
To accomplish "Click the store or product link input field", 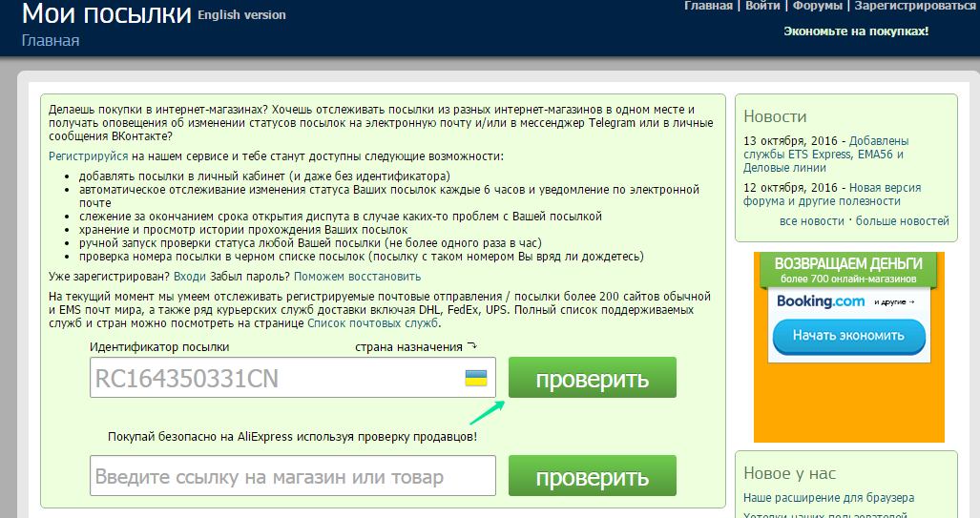I will 293,476.
